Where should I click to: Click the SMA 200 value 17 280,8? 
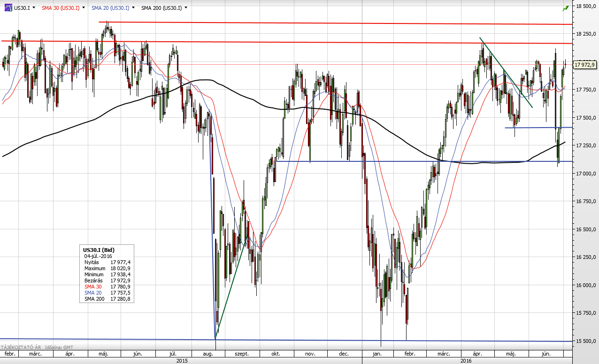(121, 299)
